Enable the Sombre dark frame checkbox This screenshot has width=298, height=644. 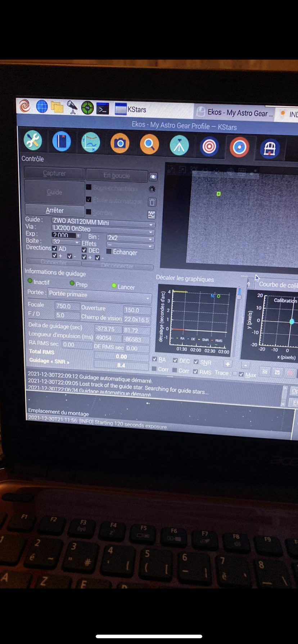pyautogui.click(x=88, y=212)
